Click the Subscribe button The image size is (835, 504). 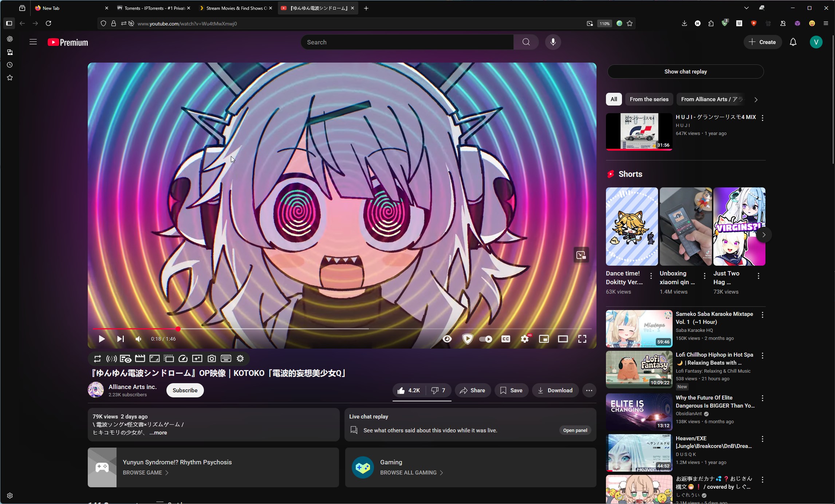185,390
